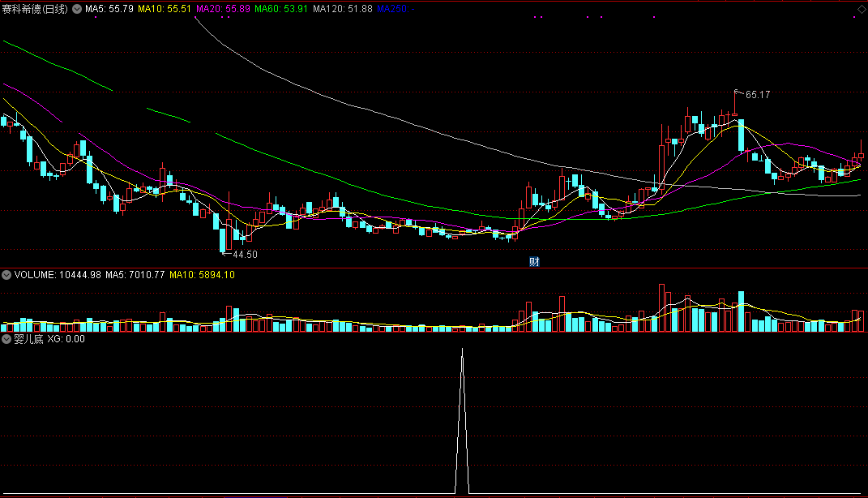This screenshot has width=868, height=498.
Task: Click the peak of the 婴儿底 signal spike
Action: (x=462, y=350)
